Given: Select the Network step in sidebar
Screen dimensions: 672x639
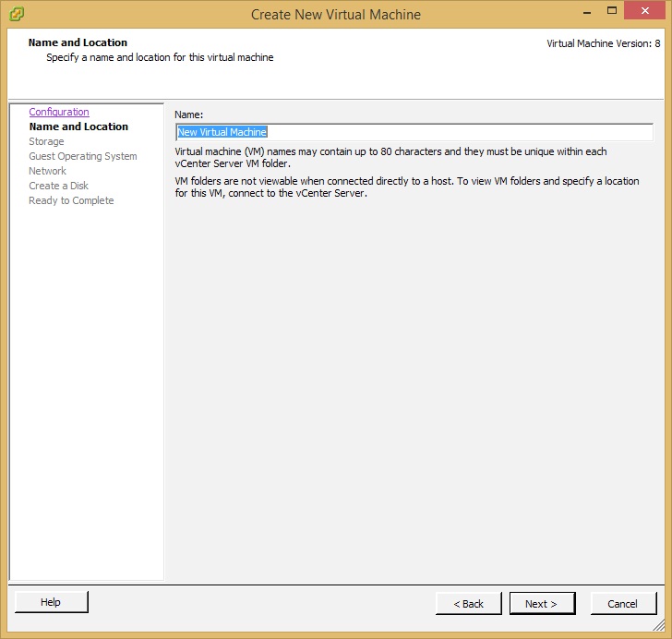Looking at the screenshot, I should [47, 171].
